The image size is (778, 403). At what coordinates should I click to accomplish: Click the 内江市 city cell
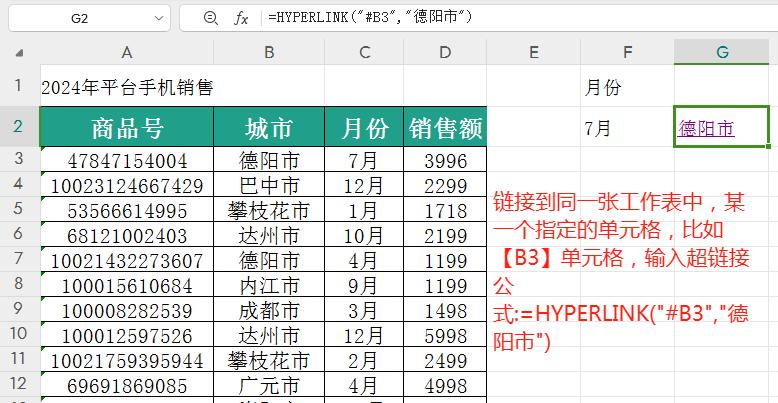pyautogui.click(x=269, y=285)
